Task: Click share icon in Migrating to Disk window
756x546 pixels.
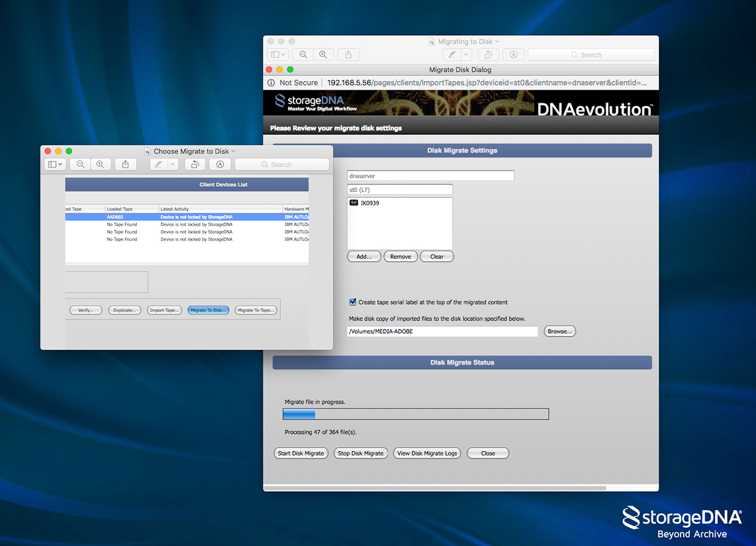Action: coord(348,55)
